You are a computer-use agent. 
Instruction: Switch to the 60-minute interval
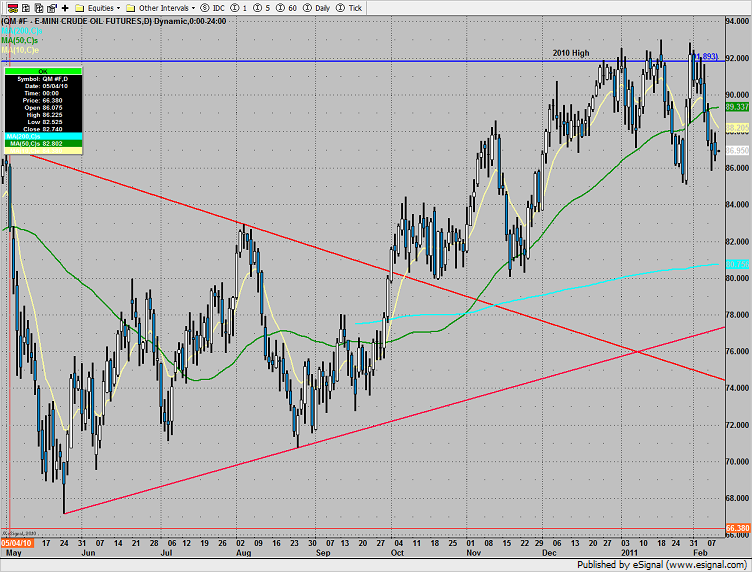pyautogui.click(x=283, y=6)
